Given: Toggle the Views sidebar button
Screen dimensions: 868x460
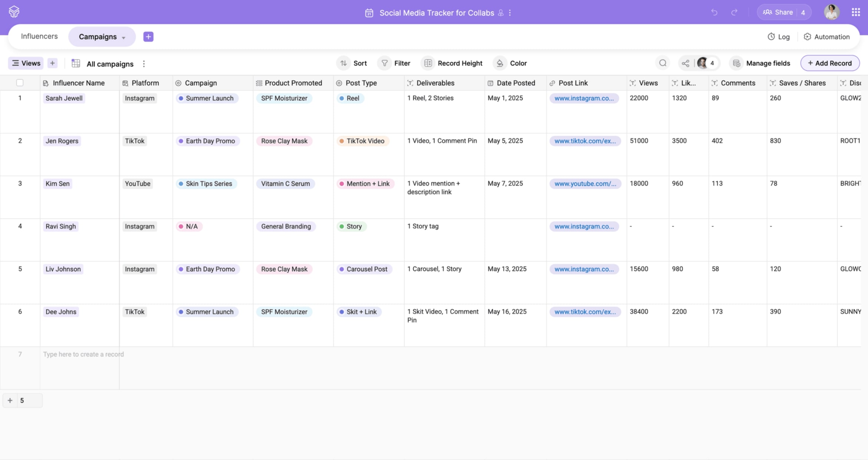Looking at the screenshot, I should click(26, 63).
